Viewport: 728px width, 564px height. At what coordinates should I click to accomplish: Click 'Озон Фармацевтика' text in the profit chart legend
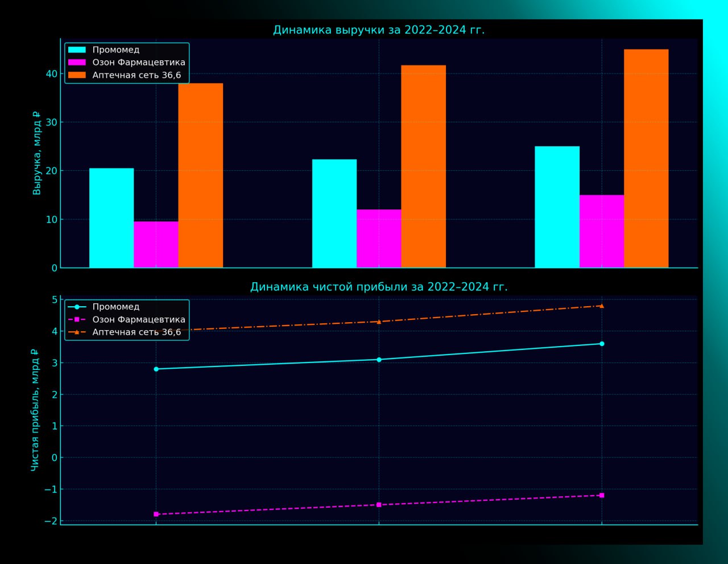(x=139, y=319)
